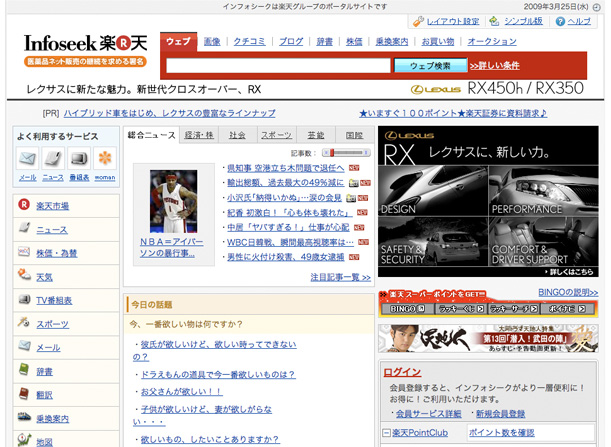Viewport: 611px width, 447px height.
Task: Click the simple version switch icon
Action: (x=494, y=21)
